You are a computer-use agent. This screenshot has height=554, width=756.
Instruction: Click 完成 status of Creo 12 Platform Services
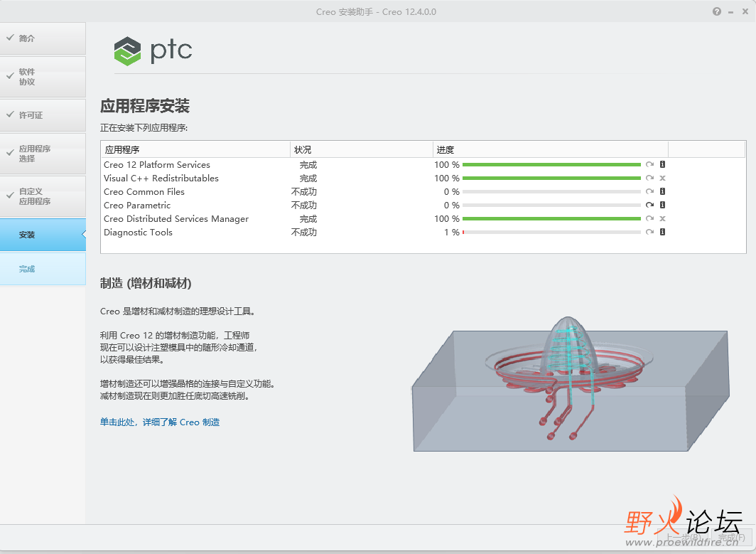coord(308,164)
